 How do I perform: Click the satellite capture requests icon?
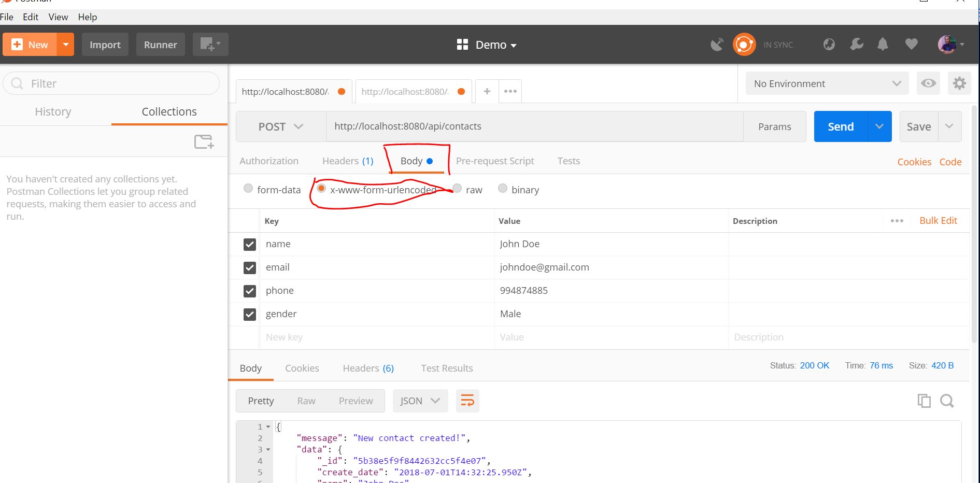coord(717,45)
